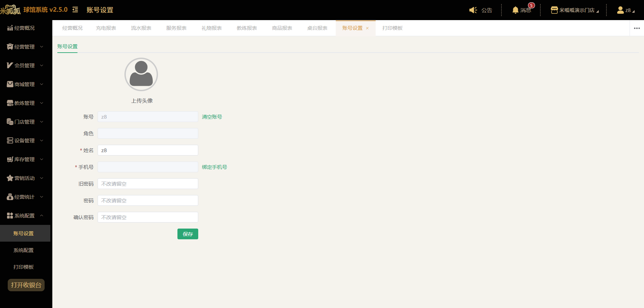Close the 账号设置 tab
The image size is (644, 308).
coord(367,28)
